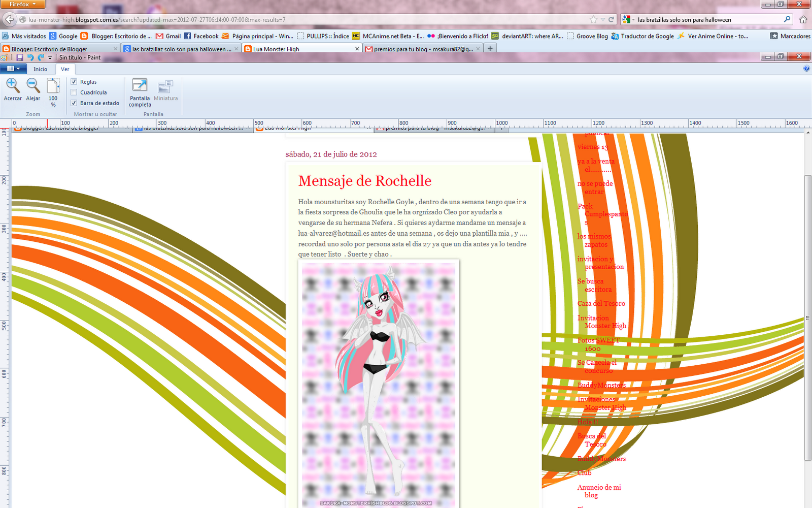Switch to the Inicio ribbon tab
Viewport: 812px width, 508px height.
pyautogui.click(x=41, y=69)
